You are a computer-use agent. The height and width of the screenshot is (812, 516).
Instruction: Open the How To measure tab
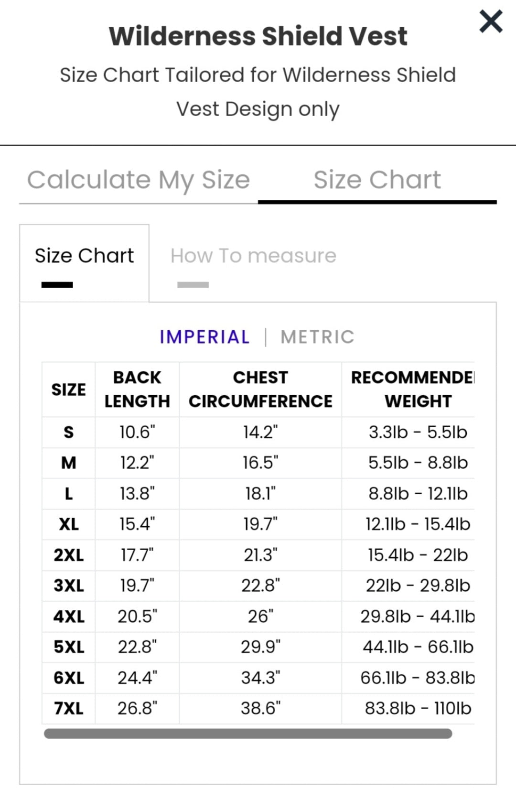(x=253, y=256)
